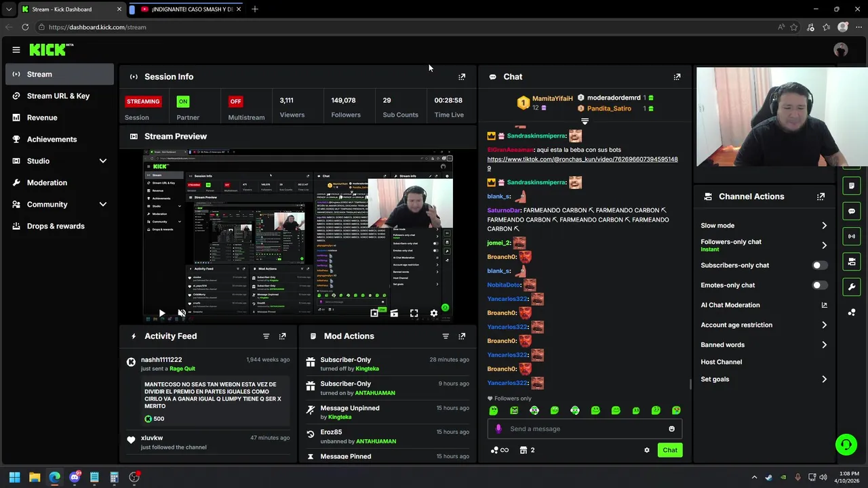Screen dimensions: 868x488
Task: Open the TikTok link in chat
Action: tap(582, 163)
